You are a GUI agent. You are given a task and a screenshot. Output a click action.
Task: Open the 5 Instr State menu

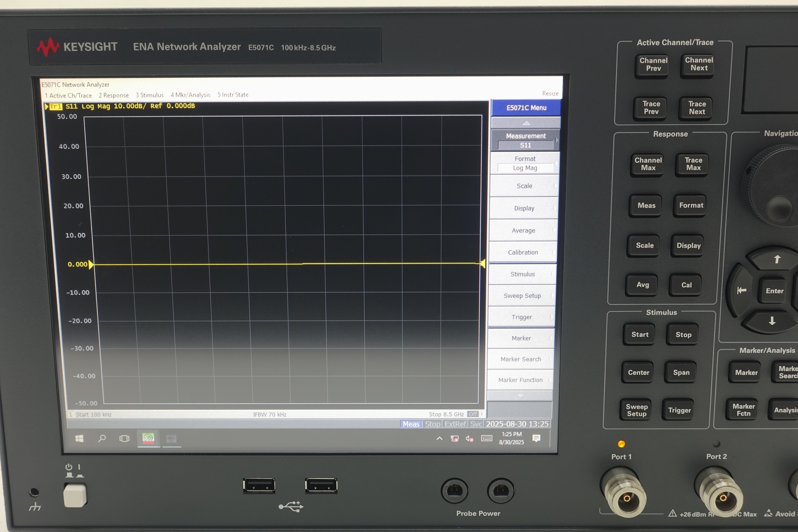(x=233, y=95)
